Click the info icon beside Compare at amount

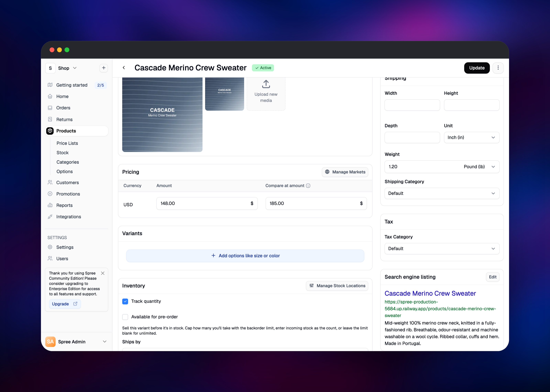pyautogui.click(x=308, y=186)
